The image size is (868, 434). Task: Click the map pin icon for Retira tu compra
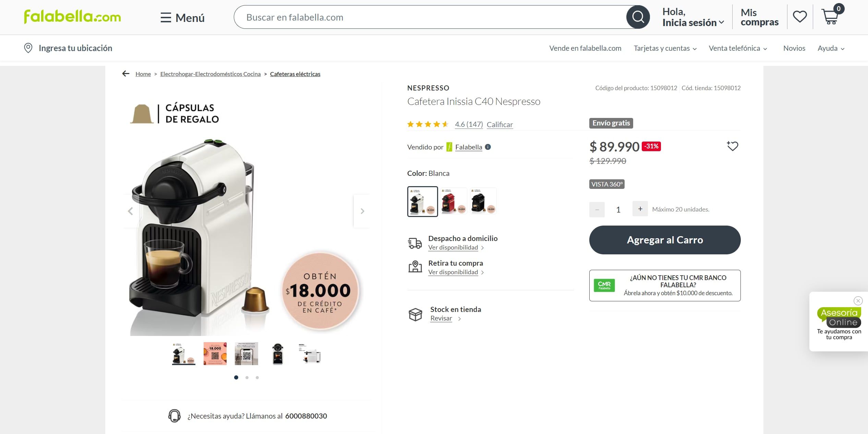tap(415, 267)
